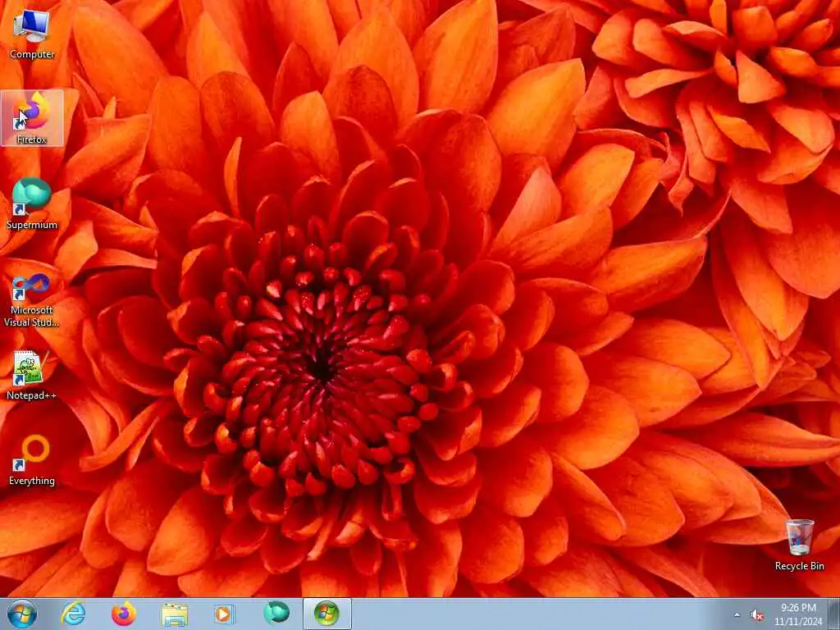This screenshot has width=840, height=630.
Task: Select the Notepad++ desktop shortcut
Action: tap(32, 375)
